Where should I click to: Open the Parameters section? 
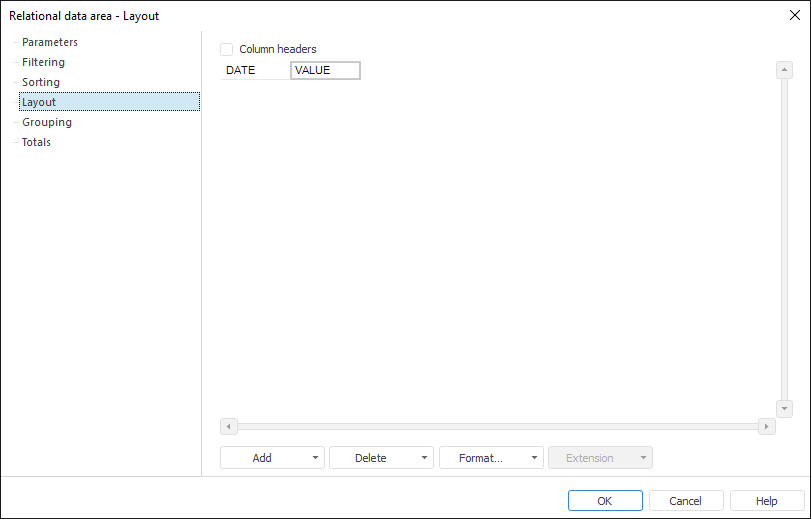(50, 42)
